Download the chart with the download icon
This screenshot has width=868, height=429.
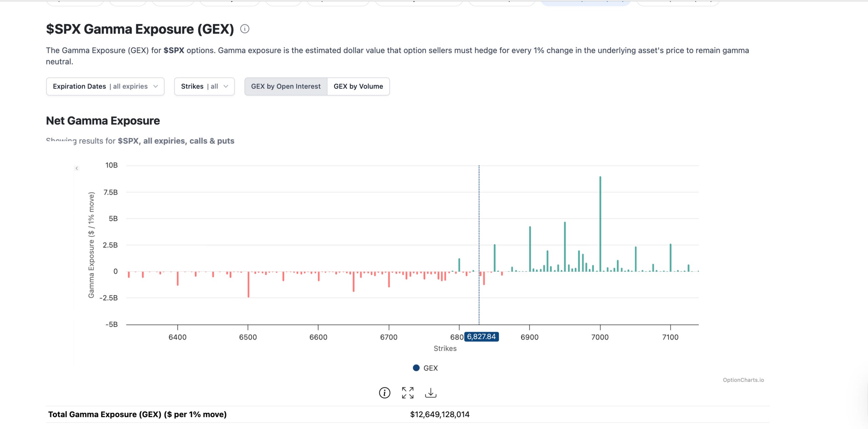431,393
